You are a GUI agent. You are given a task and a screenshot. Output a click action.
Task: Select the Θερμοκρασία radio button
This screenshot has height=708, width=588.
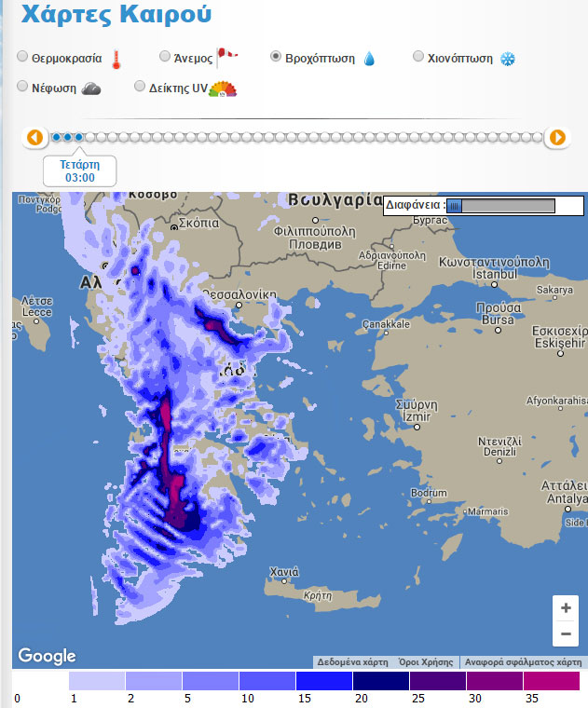point(22,57)
